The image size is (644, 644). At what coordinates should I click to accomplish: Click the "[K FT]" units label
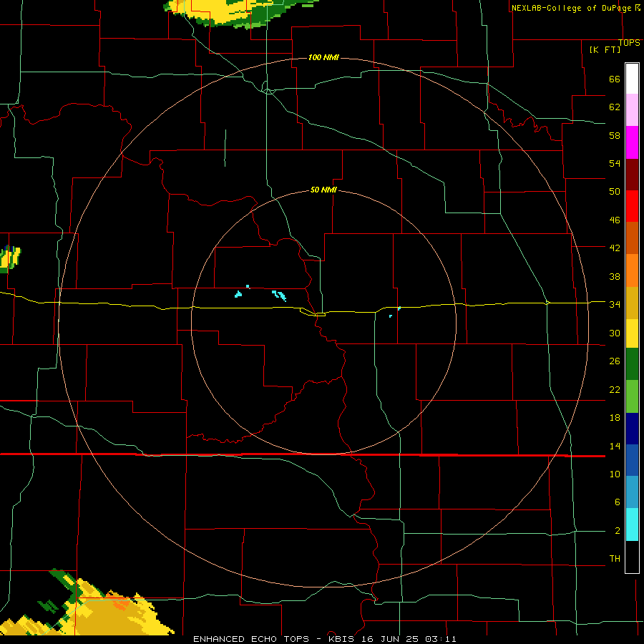click(x=605, y=50)
